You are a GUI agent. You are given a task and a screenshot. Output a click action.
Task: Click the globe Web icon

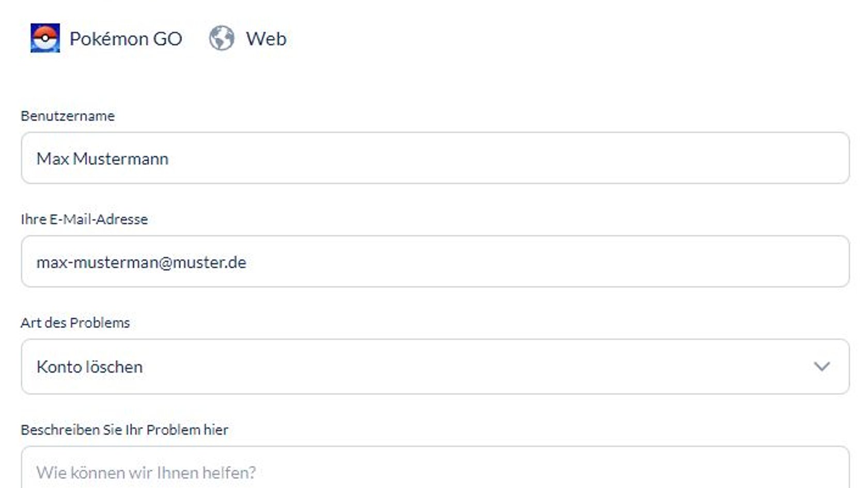coord(222,38)
